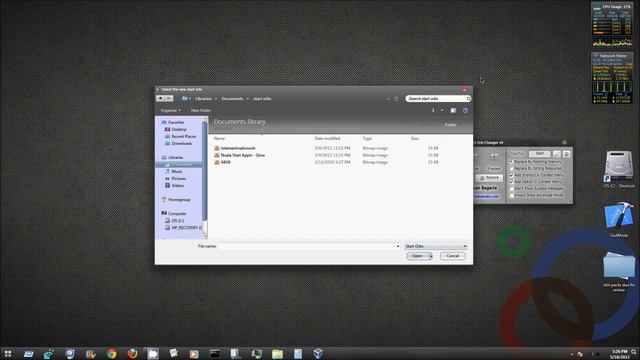
Task: Click Documents in the address breadcrumb
Action: [x=232, y=99]
